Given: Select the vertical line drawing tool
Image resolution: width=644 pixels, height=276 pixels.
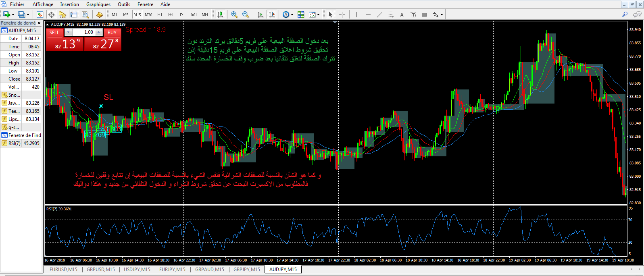Looking at the screenshot, I should click(356, 15).
